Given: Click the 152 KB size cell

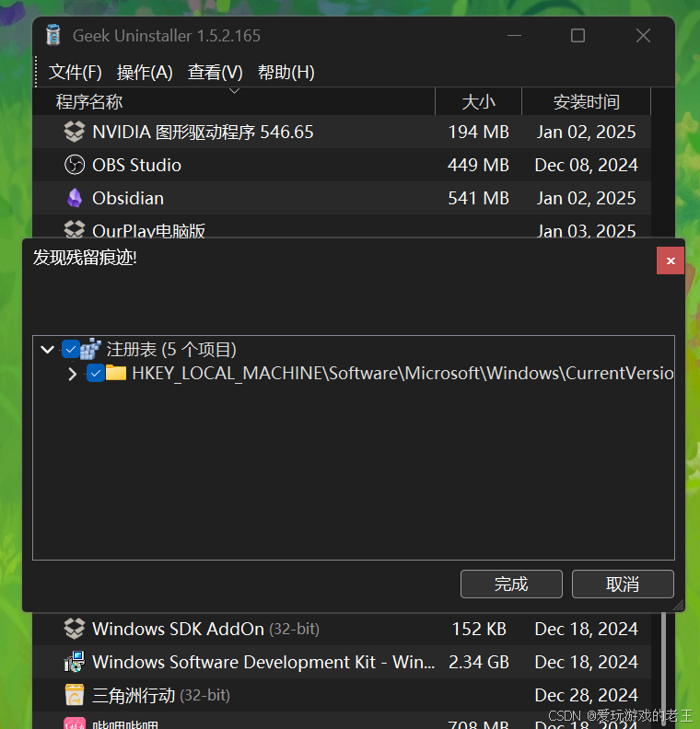Looking at the screenshot, I should click(x=479, y=629).
